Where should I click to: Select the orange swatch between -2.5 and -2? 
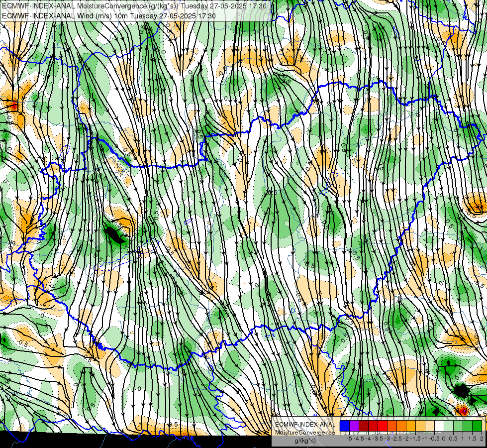click(401, 426)
